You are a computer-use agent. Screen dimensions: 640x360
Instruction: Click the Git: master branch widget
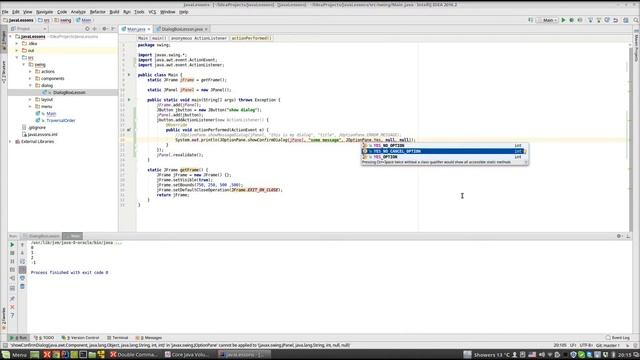[x=608, y=345]
